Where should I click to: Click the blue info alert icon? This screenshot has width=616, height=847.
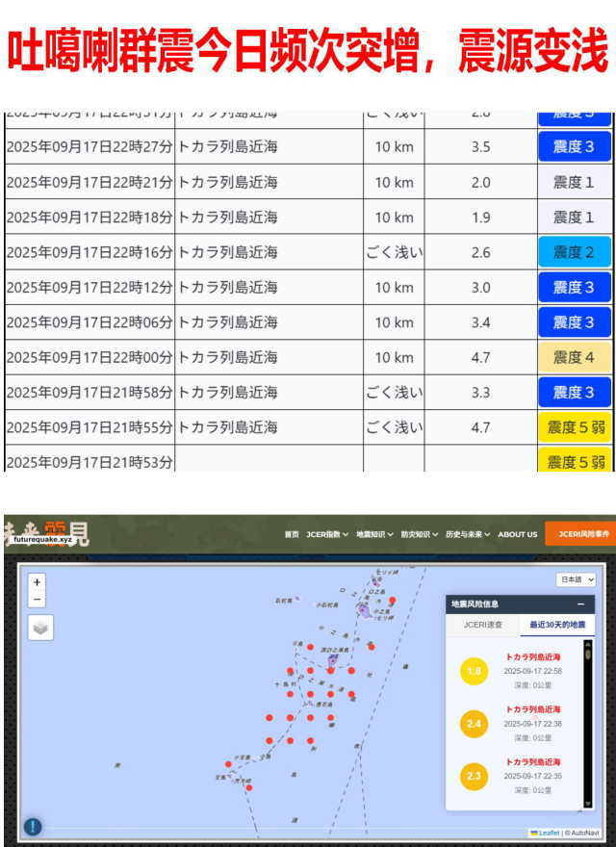pos(33,826)
